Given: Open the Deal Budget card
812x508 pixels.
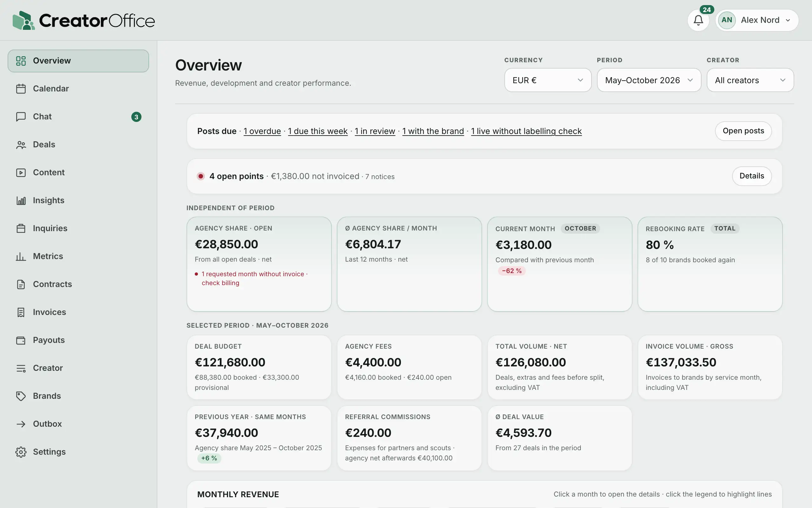Looking at the screenshot, I should coord(259,368).
